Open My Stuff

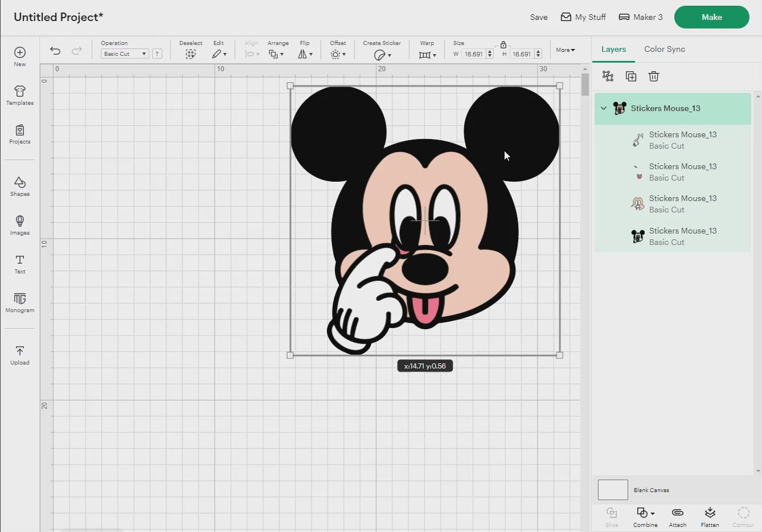click(583, 17)
